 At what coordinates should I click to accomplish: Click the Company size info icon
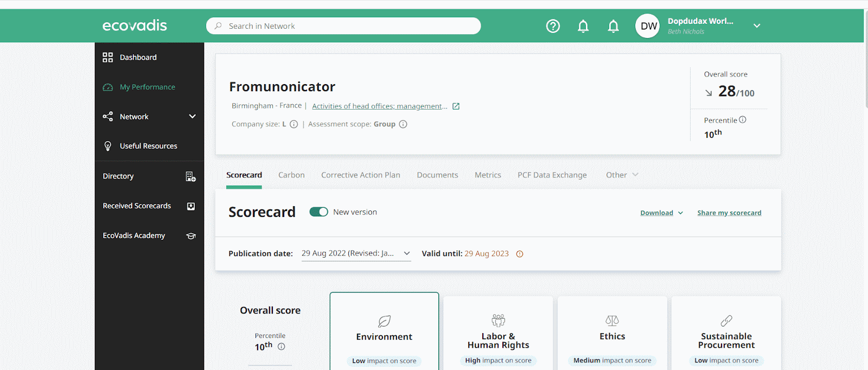click(294, 124)
